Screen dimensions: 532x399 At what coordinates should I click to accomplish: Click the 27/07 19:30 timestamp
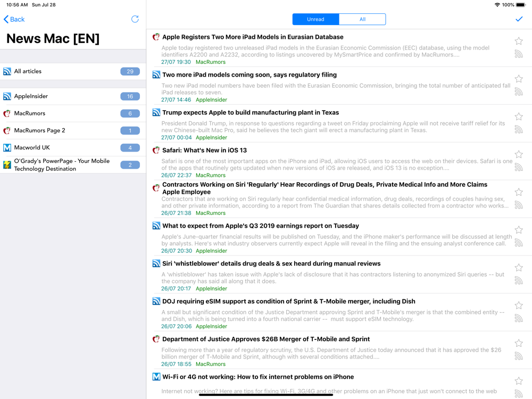click(x=176, y=62)
